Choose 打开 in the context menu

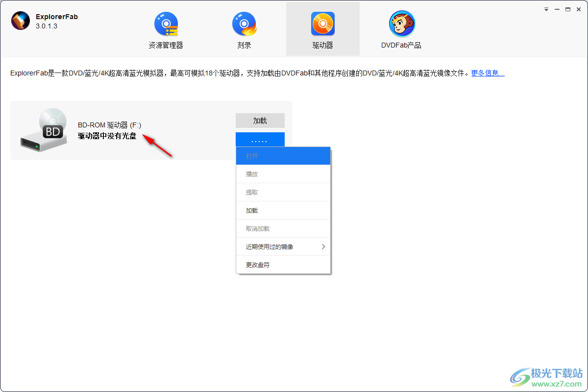click(x=283, y=156)
